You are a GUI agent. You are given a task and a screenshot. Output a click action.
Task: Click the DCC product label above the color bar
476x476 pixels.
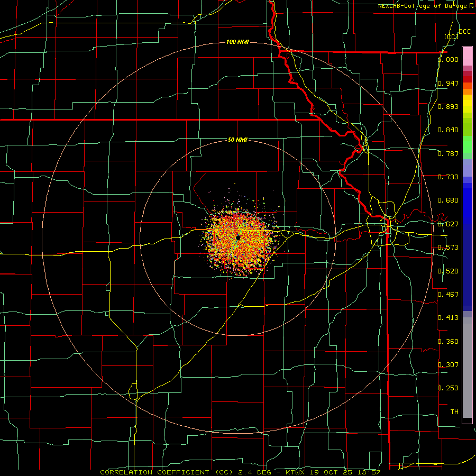pyautogui.click(x=465, y=32)
